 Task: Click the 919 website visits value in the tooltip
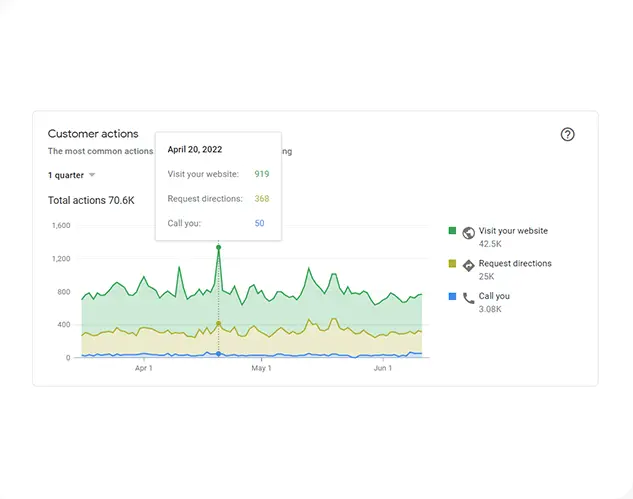click(261, 174)
